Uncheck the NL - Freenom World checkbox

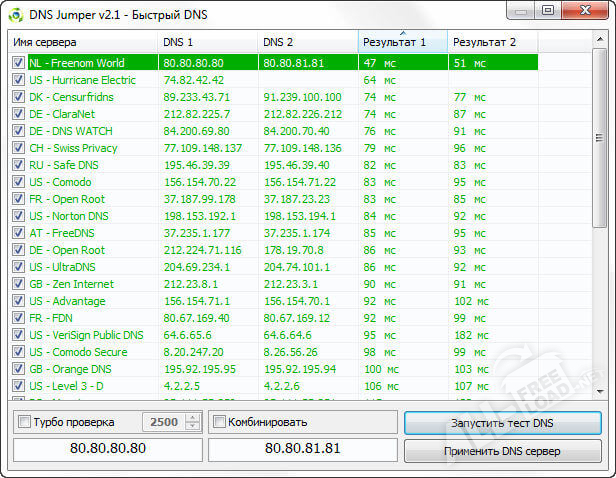point(19,62)
